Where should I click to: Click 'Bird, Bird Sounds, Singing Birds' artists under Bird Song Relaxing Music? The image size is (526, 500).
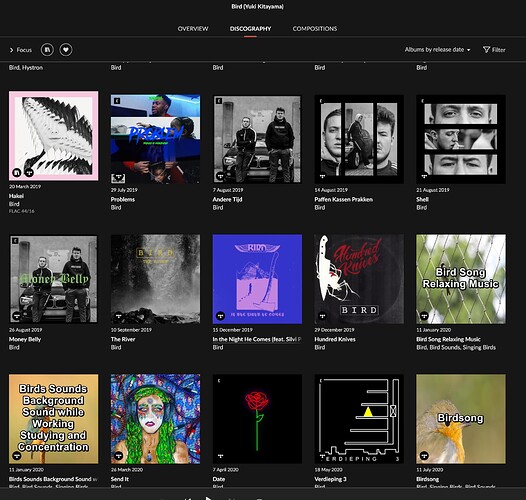(x=456, y=347)
